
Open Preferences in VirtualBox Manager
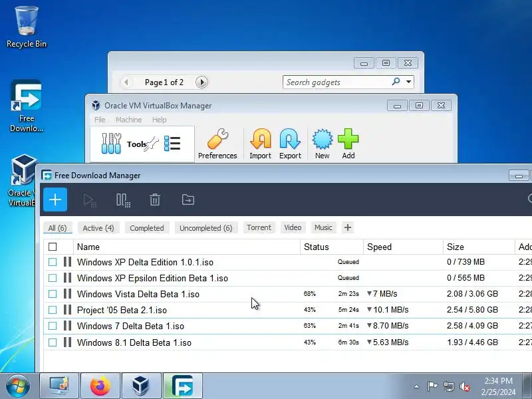tap(217, 144)
